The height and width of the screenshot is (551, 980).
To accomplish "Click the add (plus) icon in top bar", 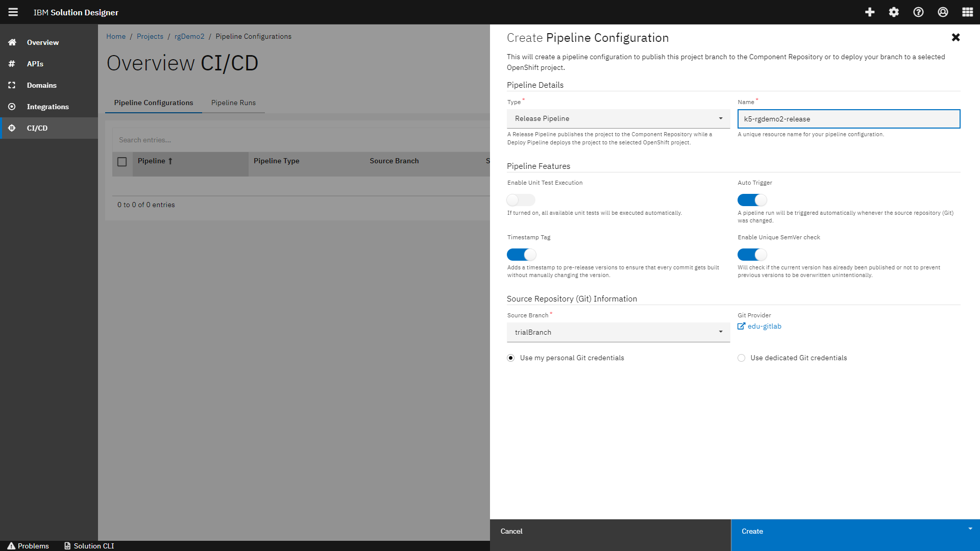I will pyautogui.click(x=869, y=12).
